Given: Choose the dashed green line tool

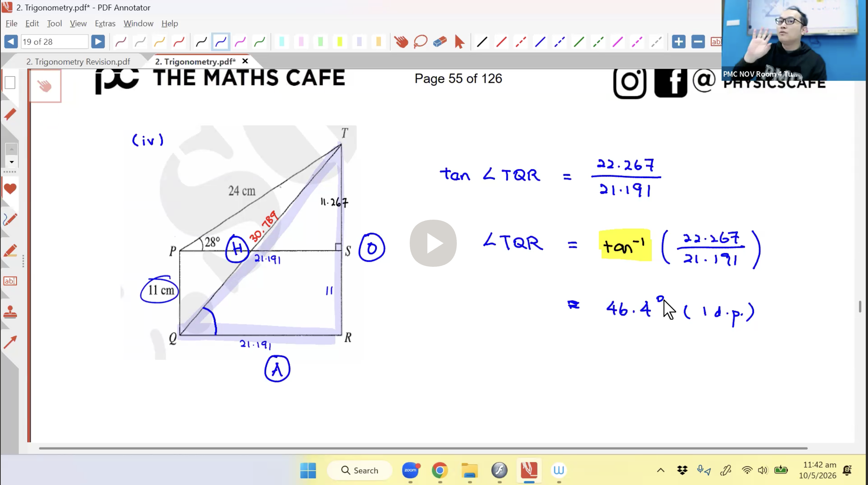Looking at the screenshot, I should tap(598, 42).
